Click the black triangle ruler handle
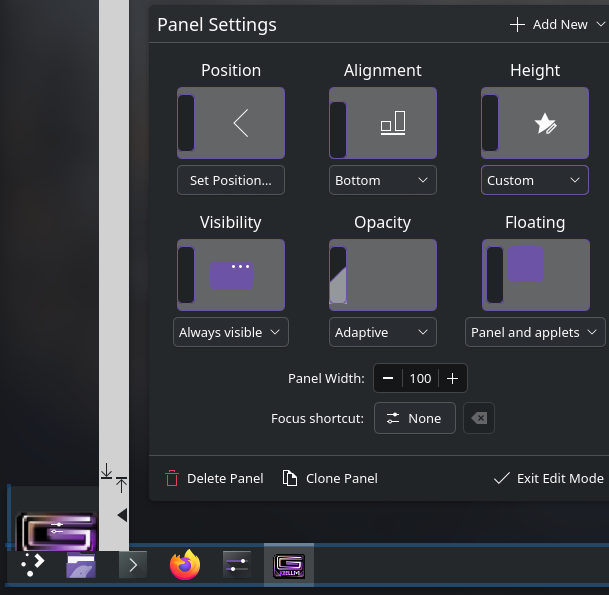Viewport: 609px width, 595px height. tap(122, 515)
